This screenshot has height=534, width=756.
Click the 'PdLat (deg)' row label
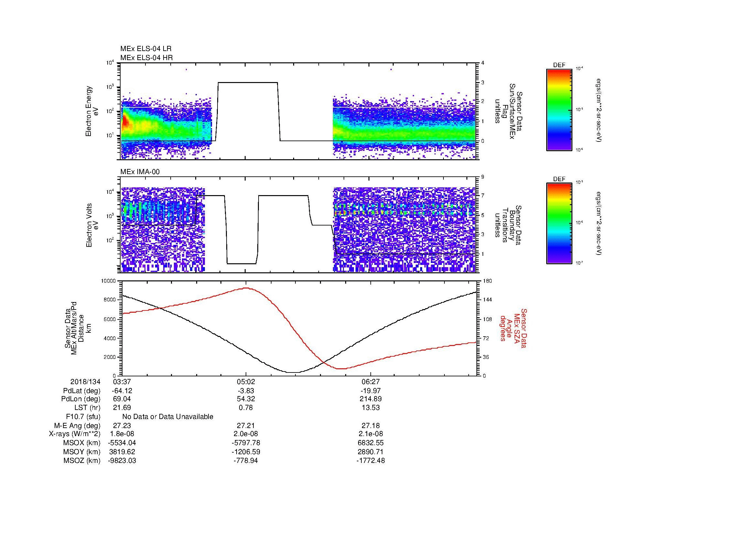tap(82, 391)
